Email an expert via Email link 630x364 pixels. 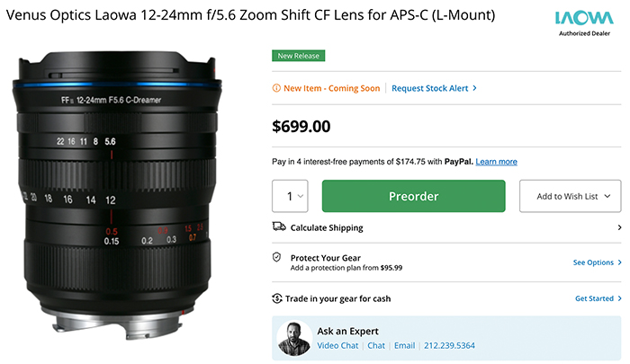pos(405,345)
